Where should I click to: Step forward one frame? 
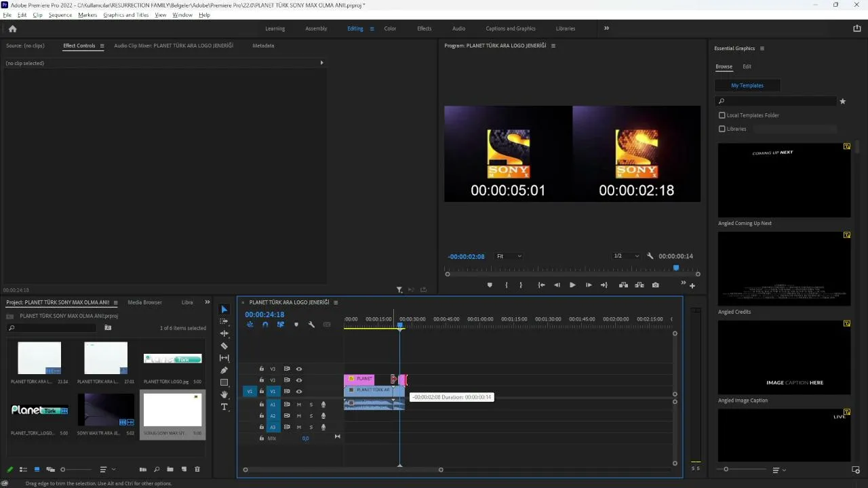(x=588, y=285)
